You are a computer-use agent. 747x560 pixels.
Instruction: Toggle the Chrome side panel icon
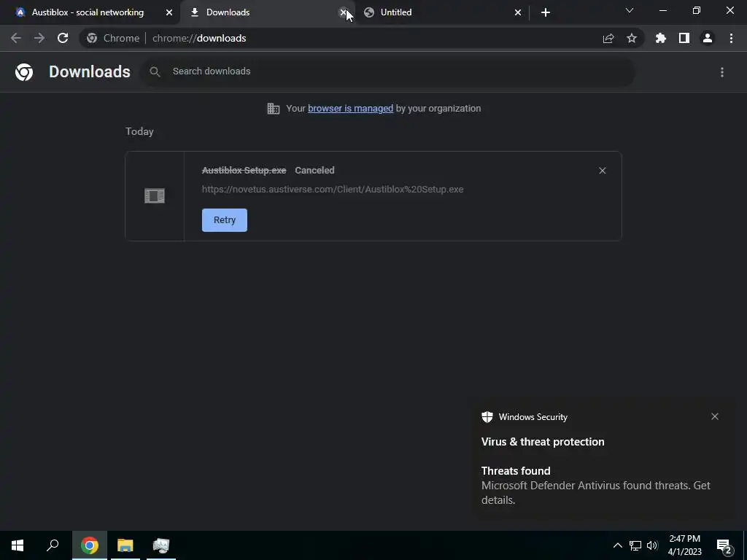pos(684,38)
